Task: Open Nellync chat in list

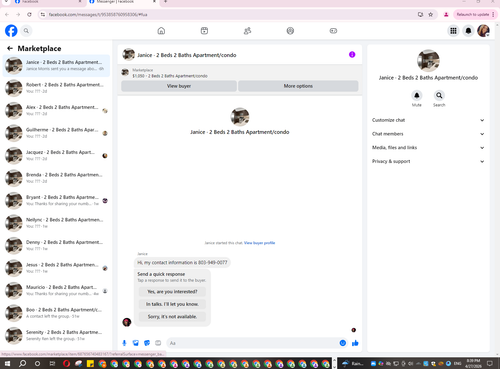Action: [56, 223]
